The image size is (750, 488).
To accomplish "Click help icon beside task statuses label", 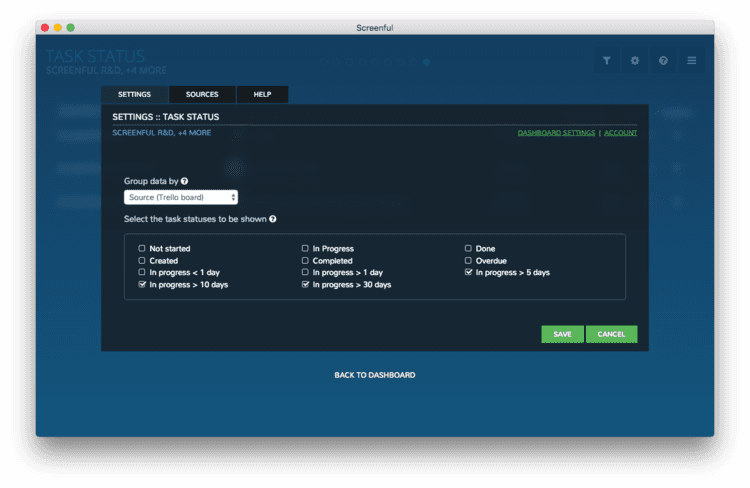I will pos(273,219).
